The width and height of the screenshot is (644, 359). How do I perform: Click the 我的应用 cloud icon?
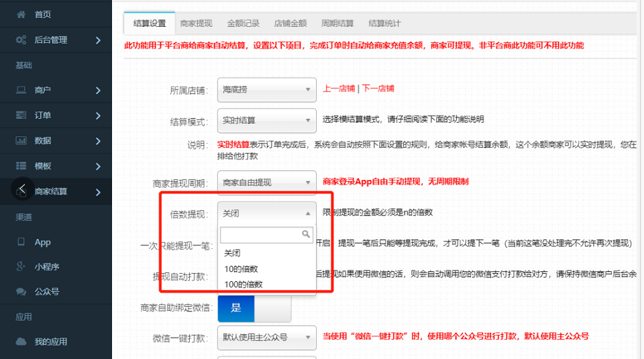tap(21, 342)
